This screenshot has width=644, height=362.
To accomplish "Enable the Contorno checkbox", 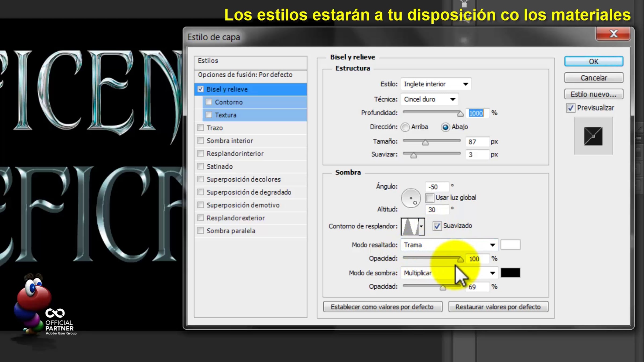I will [209, 102].
